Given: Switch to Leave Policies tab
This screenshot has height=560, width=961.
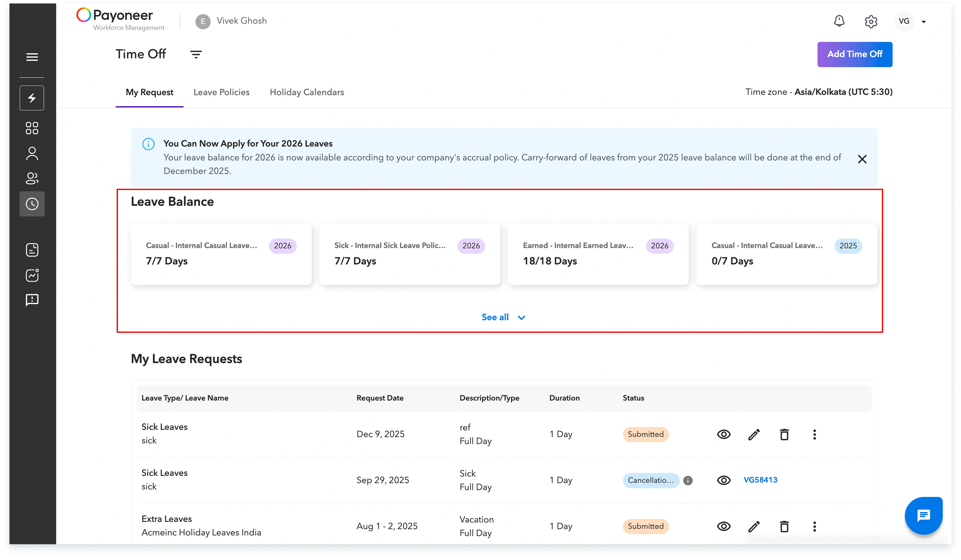Looking at the screenshot, I should [x=221, y=92].
